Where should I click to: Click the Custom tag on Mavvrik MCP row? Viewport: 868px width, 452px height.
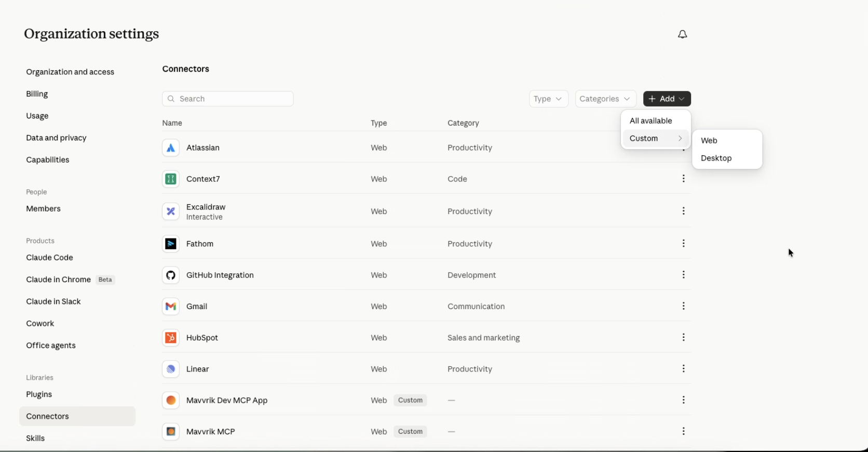tap(410, 432)
